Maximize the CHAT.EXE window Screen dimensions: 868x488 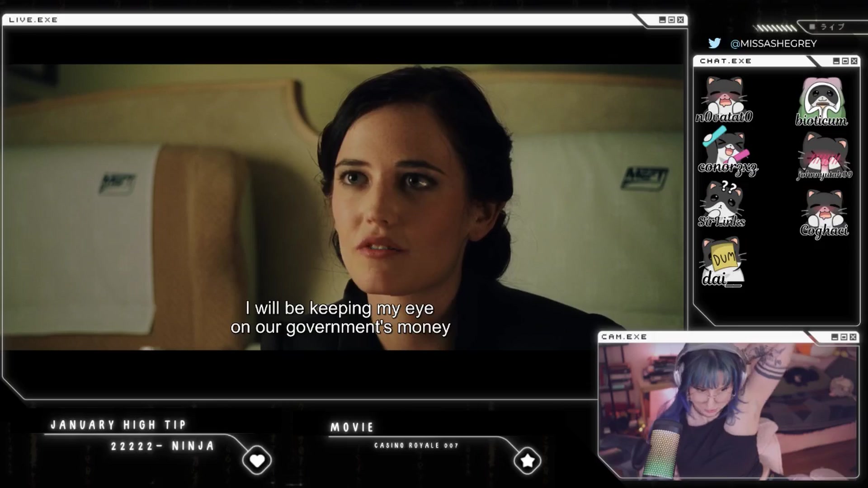pyautogui.click(x=845, y=61)
